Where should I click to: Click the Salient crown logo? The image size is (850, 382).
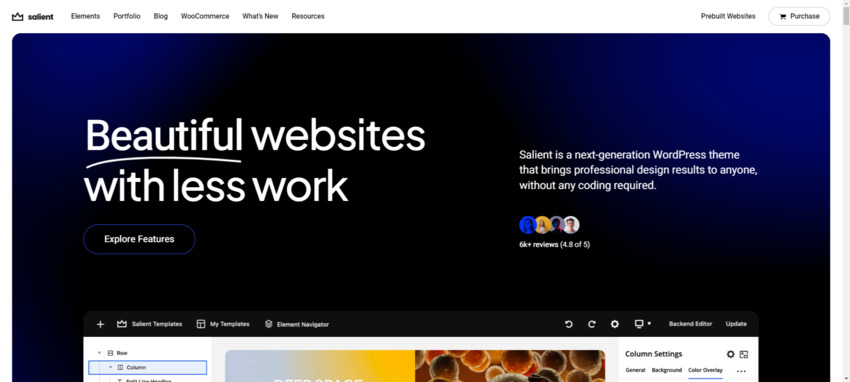(x=33, y=16)
